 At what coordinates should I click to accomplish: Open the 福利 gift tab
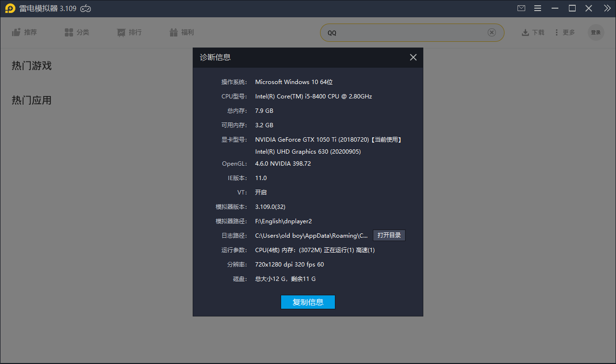point(182,32)
